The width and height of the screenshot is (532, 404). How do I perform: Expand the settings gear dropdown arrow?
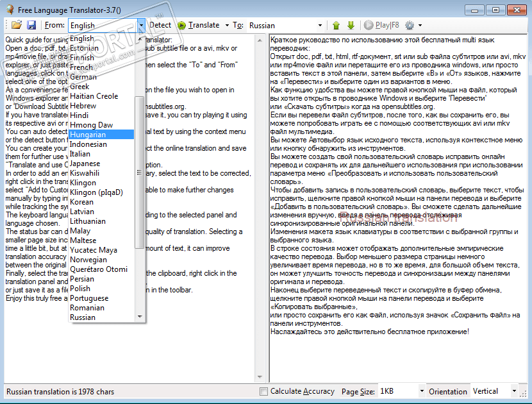click(x=420, y=26)
